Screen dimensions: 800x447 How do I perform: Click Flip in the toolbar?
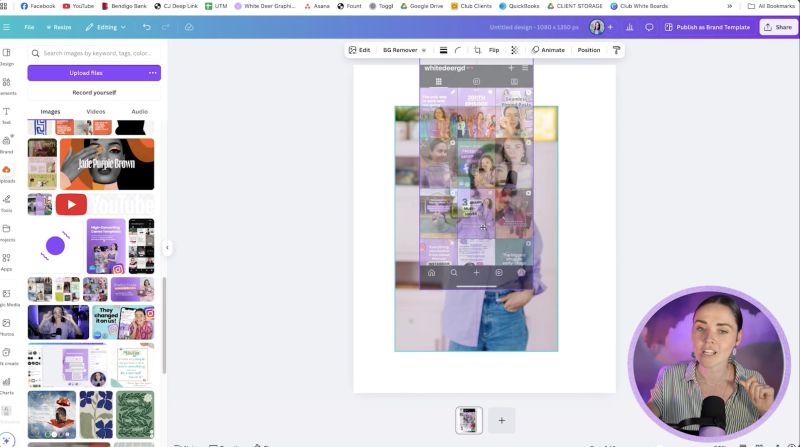pos(494,50)
